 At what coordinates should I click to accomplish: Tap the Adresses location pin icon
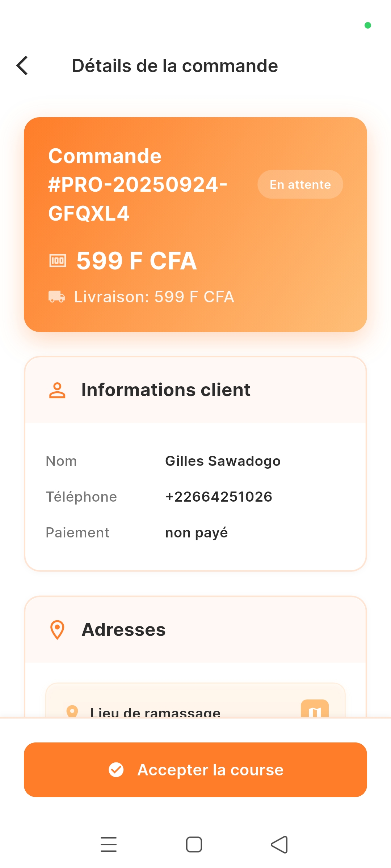pos(57,630)
